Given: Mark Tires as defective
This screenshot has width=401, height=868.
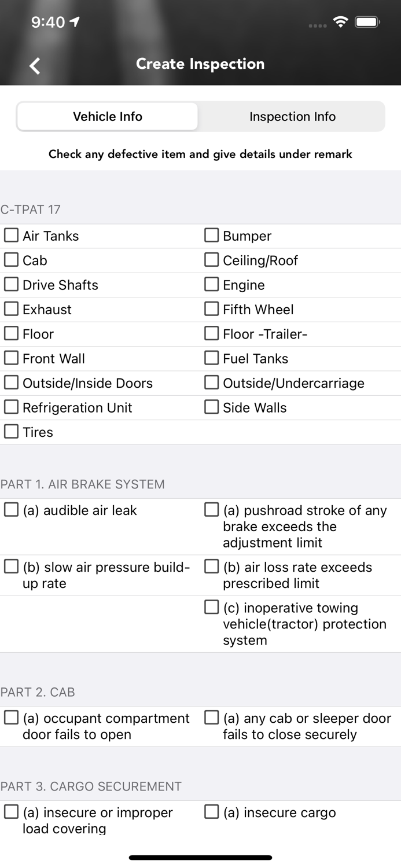Looking at the screenshot, I should click(12, 431).
